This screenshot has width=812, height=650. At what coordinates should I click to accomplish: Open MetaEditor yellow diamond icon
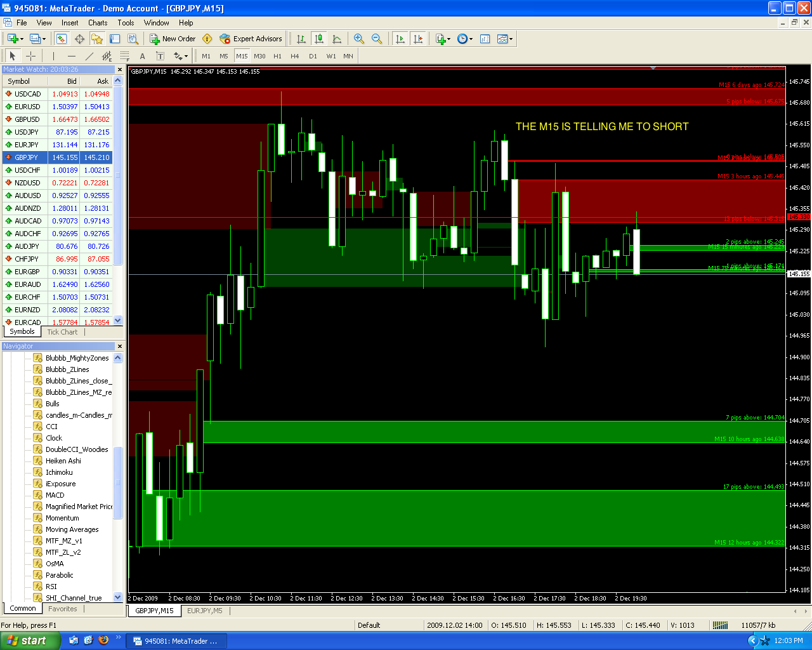(207, 39)
